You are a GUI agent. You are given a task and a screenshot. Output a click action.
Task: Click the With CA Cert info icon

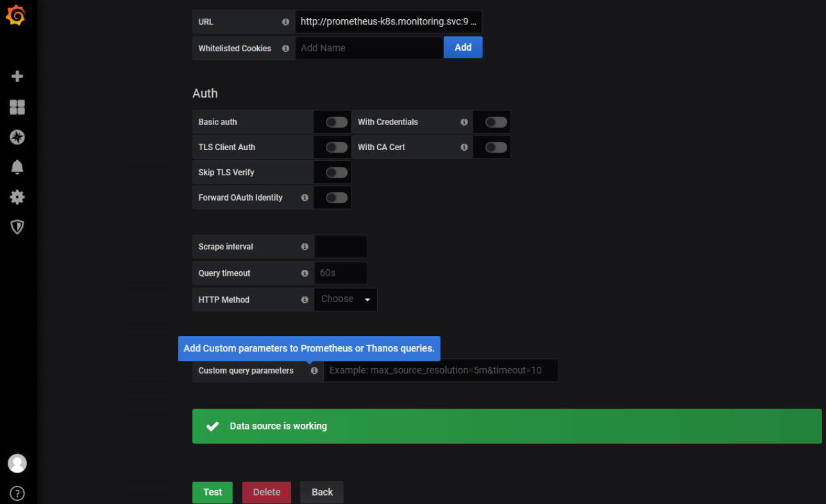(x=464, y=147)
